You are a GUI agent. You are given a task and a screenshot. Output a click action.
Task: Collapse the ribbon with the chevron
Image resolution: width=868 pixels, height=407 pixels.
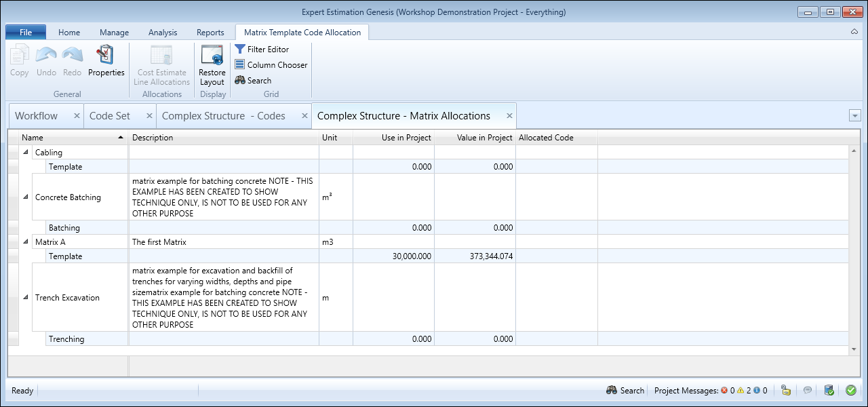coord(854,33)
